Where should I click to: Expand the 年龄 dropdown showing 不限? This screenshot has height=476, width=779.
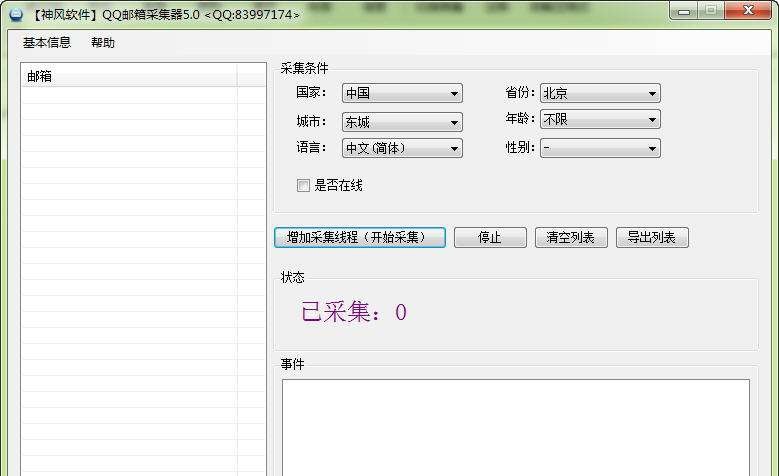tap(600, 119)
